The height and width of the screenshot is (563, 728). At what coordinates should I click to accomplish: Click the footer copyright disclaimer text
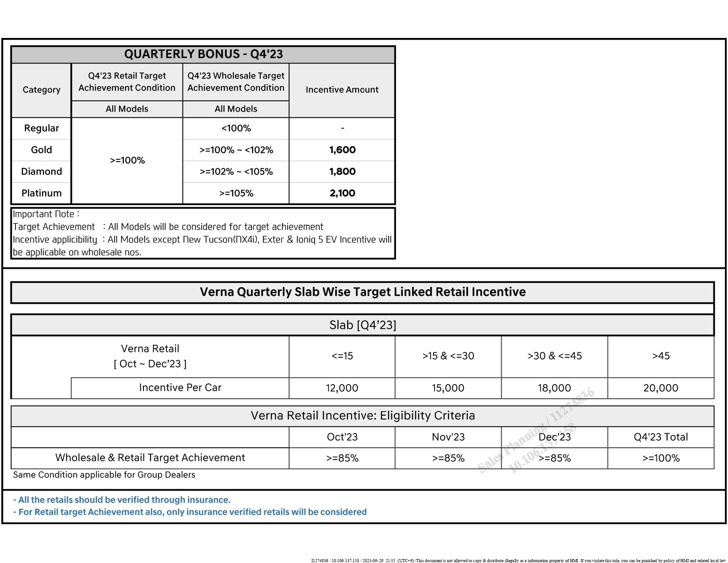point(518,561)
